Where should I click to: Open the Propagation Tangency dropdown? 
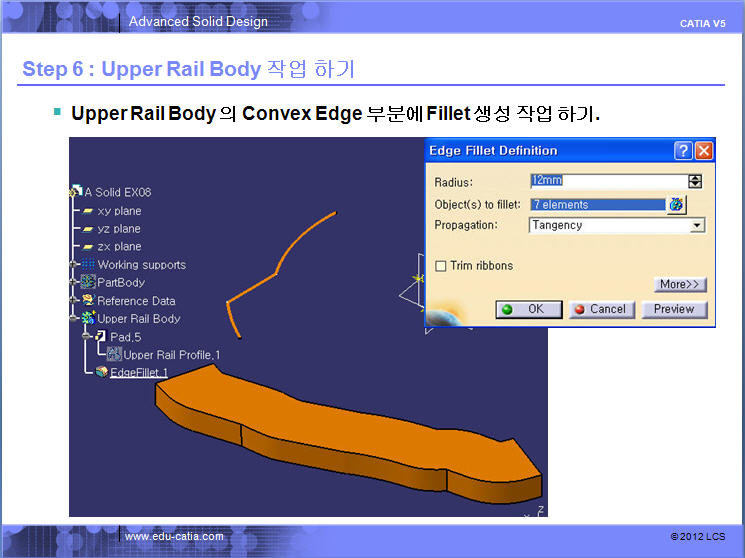[697, 226]
